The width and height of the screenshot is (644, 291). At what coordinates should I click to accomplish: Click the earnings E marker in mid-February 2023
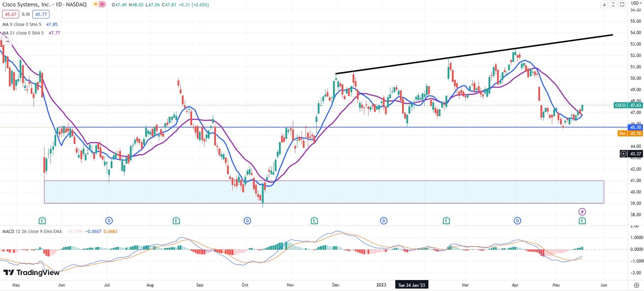click(x=447, y=220)
